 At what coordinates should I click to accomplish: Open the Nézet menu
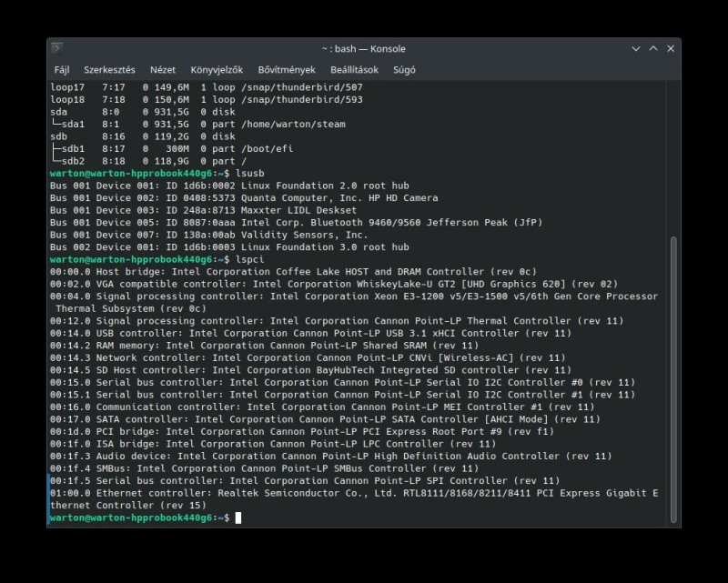pyautogui.click(x=163, y=70)
